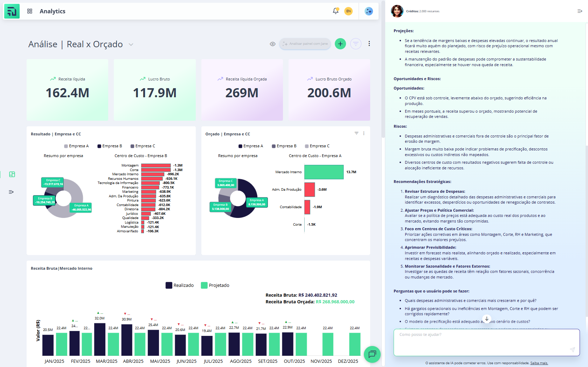Open the EN language selector
The width and height of the screenshot is (588, 367).
pyautogui.click(x=348, y=11)
